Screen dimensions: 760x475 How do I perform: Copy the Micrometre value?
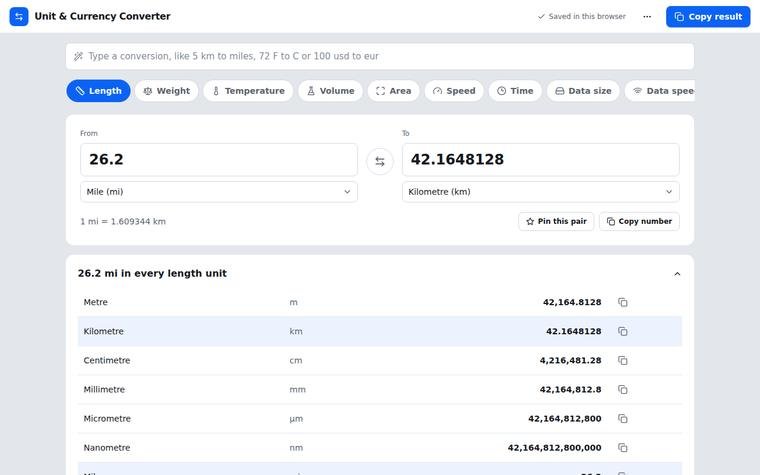click(x=623, y=419)
